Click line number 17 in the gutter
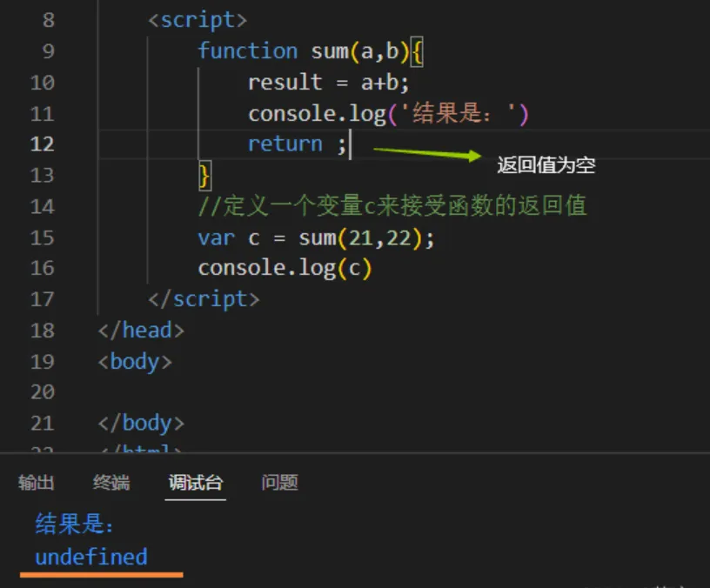The height and width of the screenshot is (588, 710). 42,300
